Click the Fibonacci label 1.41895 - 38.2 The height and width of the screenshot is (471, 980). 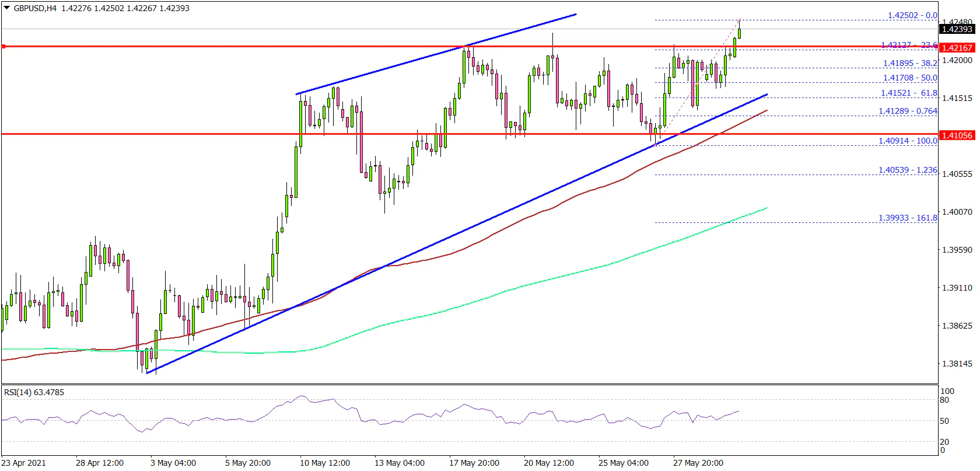click(910, 63)
